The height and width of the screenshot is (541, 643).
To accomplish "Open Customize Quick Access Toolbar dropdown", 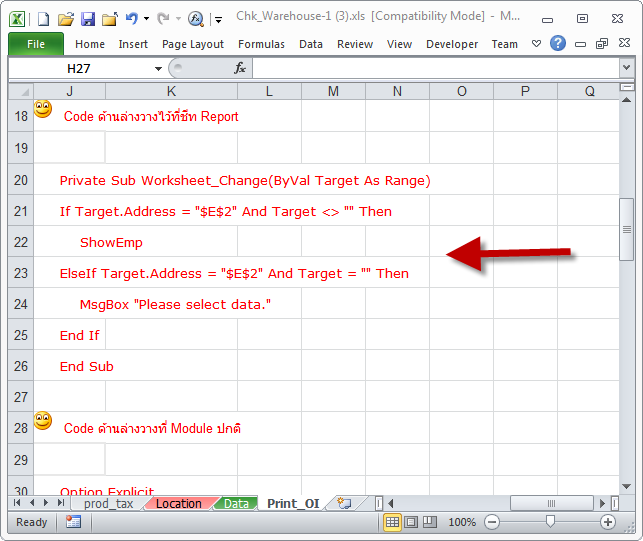I will pos(218,18).
